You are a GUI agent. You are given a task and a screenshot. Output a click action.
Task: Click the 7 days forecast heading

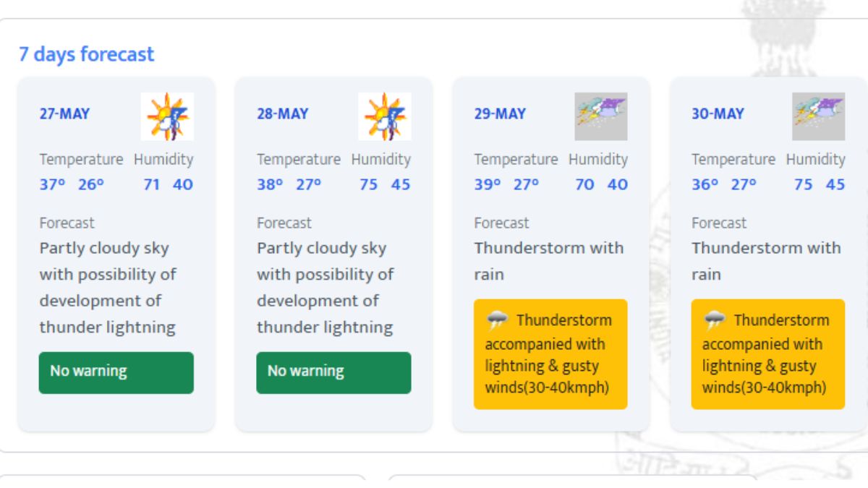(87, 54)
